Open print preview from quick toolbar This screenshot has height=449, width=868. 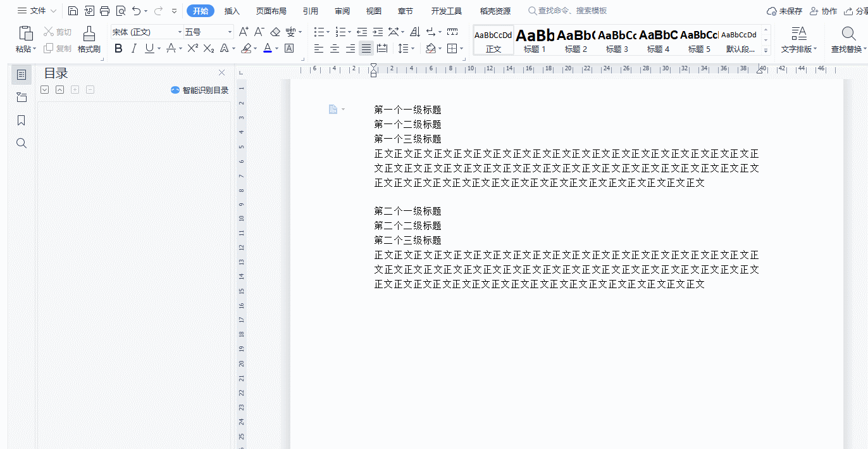pos(120,11)
